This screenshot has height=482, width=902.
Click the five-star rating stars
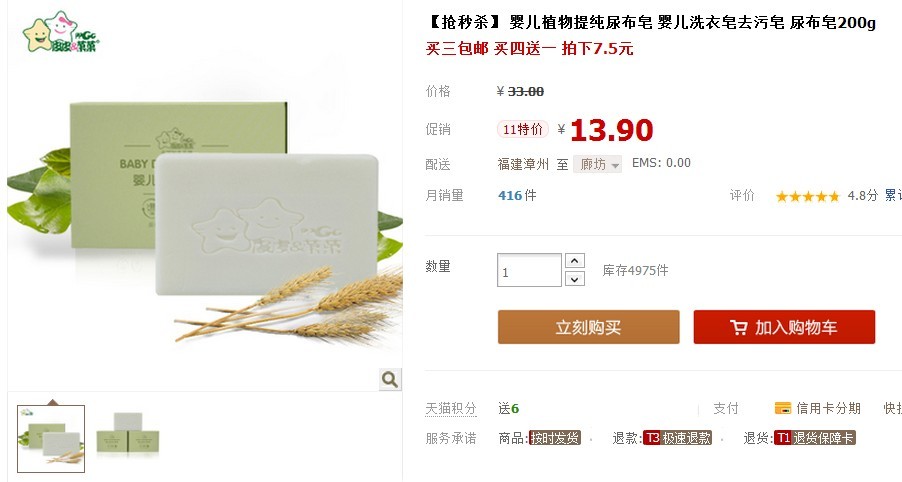(808, 197)
